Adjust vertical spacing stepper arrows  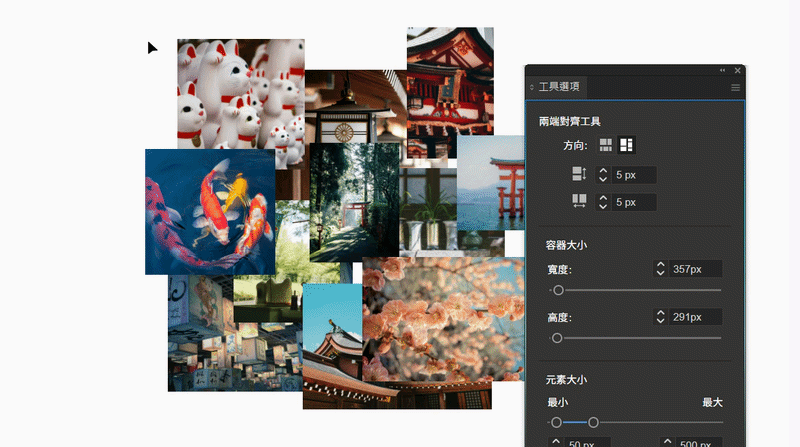[603, 175]
